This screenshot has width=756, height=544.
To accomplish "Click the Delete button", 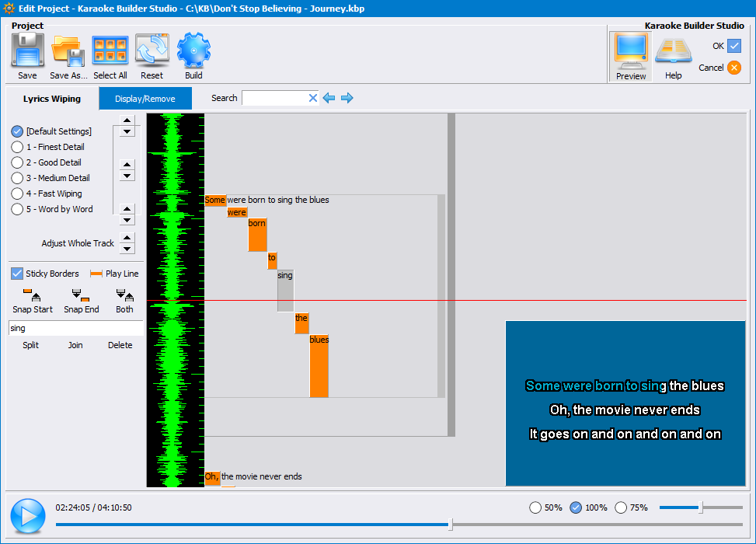I will click(120, 345).
